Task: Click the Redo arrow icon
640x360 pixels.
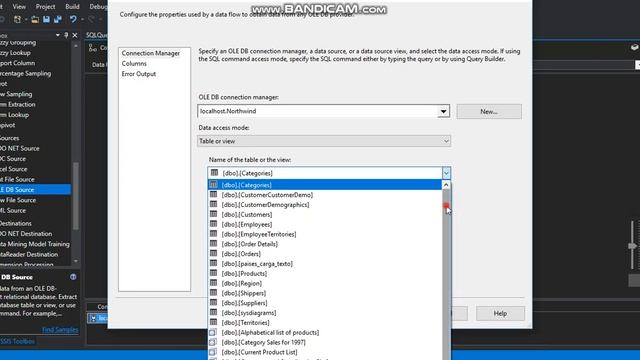Action: pyautogui.click(x=91, y=19)
